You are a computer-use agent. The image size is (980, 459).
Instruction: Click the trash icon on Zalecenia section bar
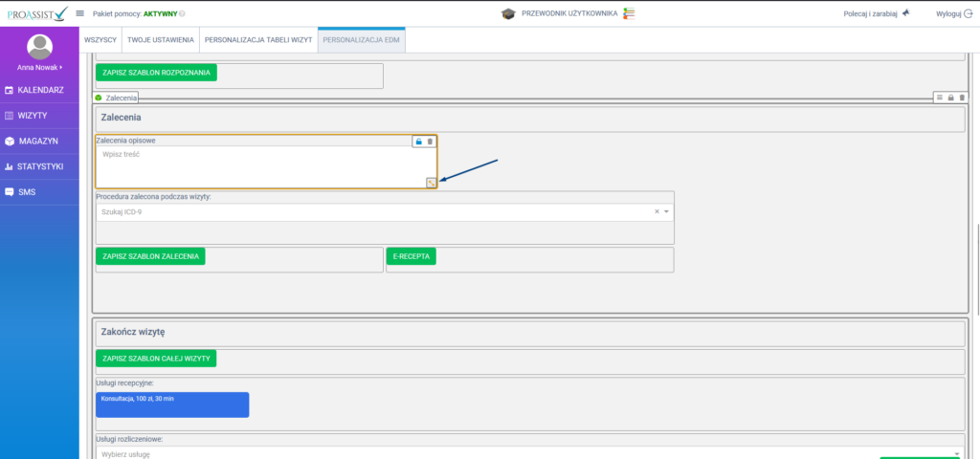tap(962, 98)
